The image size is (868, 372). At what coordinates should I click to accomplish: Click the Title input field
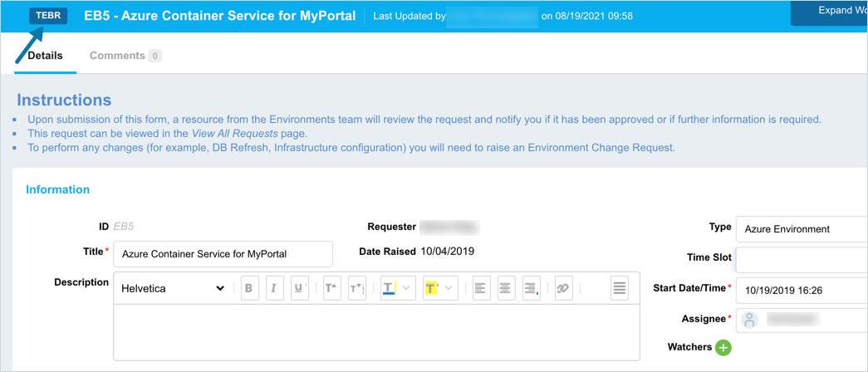click(223, 254)
